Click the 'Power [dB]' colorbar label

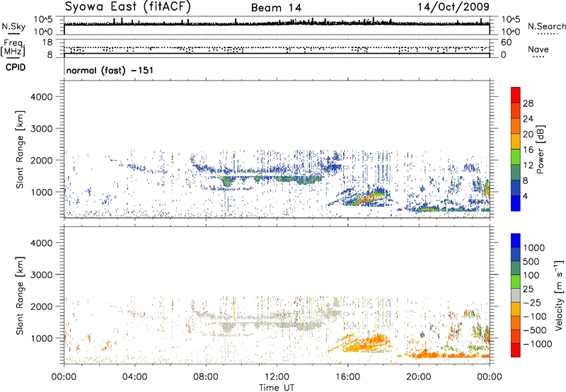pyautogui.click(x=541, y=149)
